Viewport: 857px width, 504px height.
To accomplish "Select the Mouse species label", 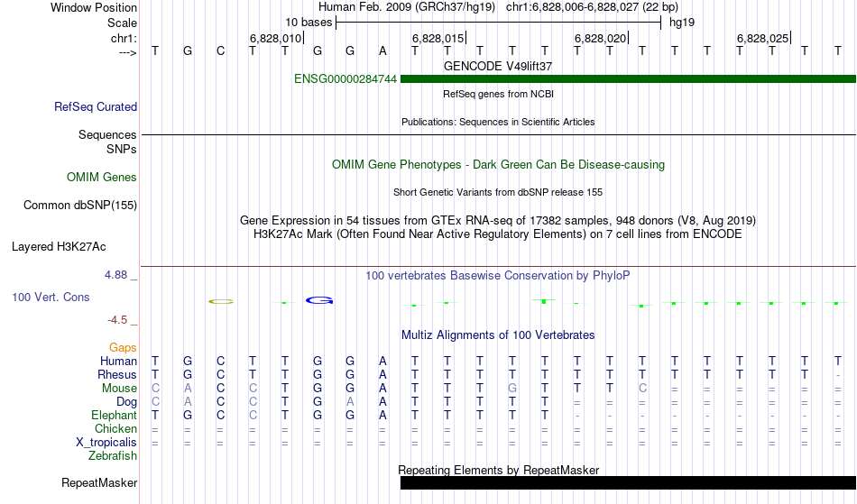I will click(120, 389).
